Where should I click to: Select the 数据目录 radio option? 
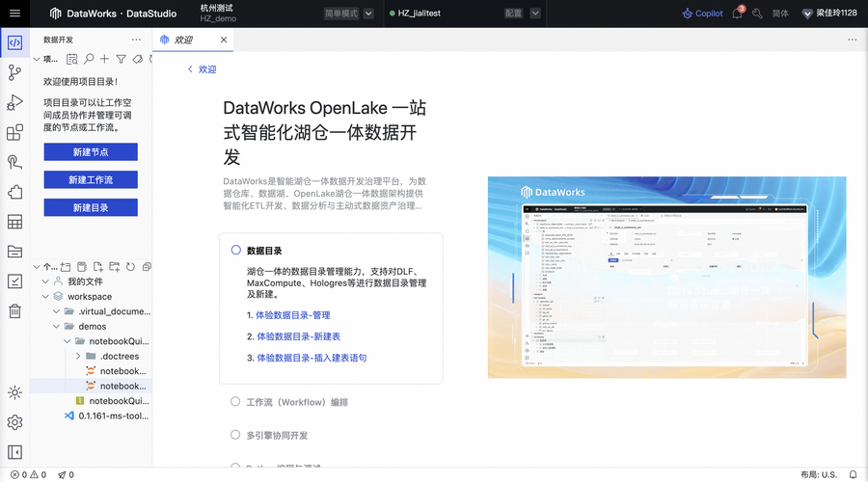[x=236, y=250]
